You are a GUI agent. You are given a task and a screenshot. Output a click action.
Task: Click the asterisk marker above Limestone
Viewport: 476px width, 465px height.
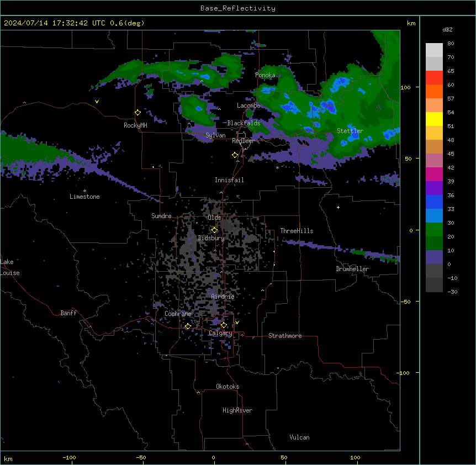pos(84,191)
